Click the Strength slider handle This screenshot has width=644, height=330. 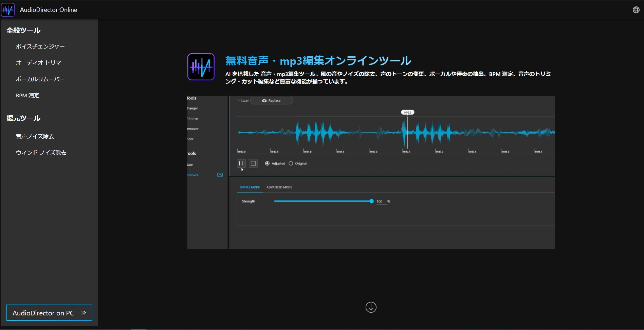pyautogui.click(x=371, y=201)
